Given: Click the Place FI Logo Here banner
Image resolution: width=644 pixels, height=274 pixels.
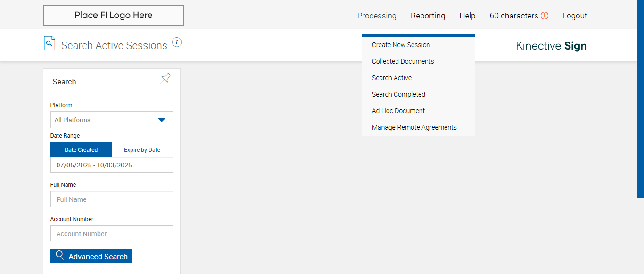Looking at the screenshot, I should [114, 15].
